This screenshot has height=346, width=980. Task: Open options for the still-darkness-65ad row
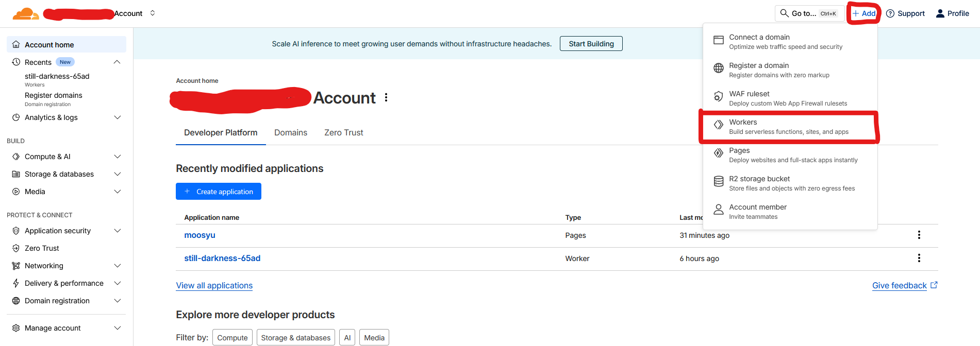pyautogui.click(x=919, y=258)
